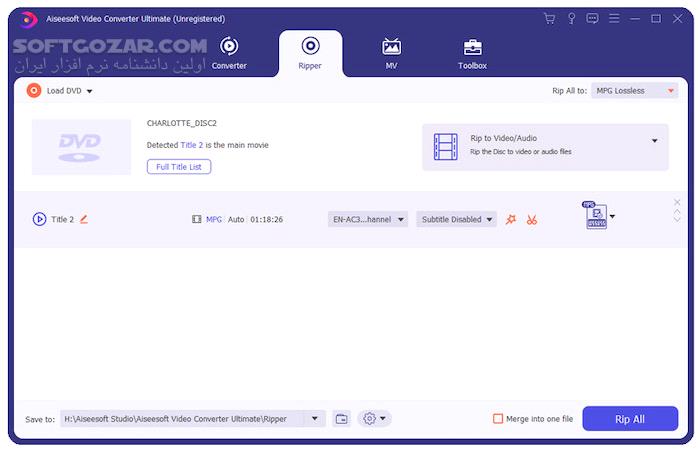700x452 pixels.
Task: Switch to the Converter tab
Action: [x=229, y=53]
